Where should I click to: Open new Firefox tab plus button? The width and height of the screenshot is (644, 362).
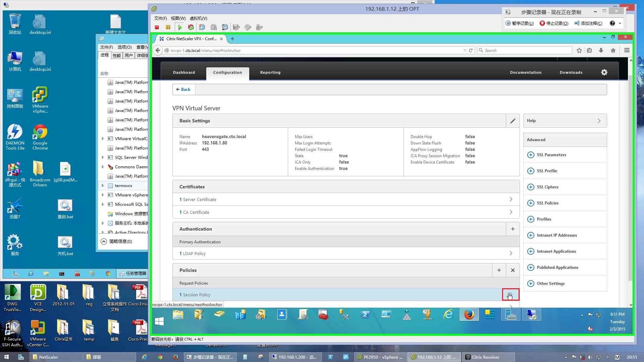click(x=232, y=39)
